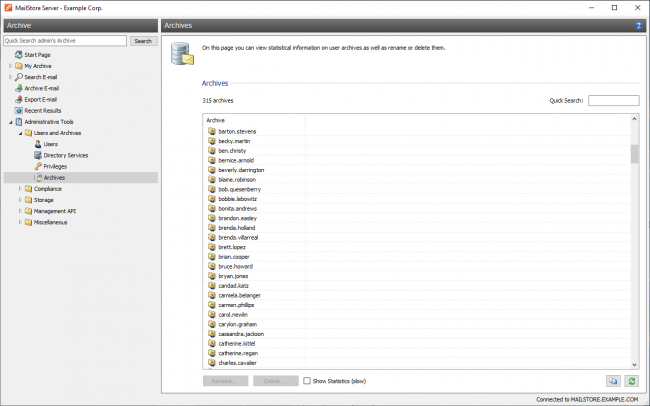Image resolution: width=650 pixels, height=406 pixels.
Task: Select the Directory Services icon
Action: [x=38, y=155]
